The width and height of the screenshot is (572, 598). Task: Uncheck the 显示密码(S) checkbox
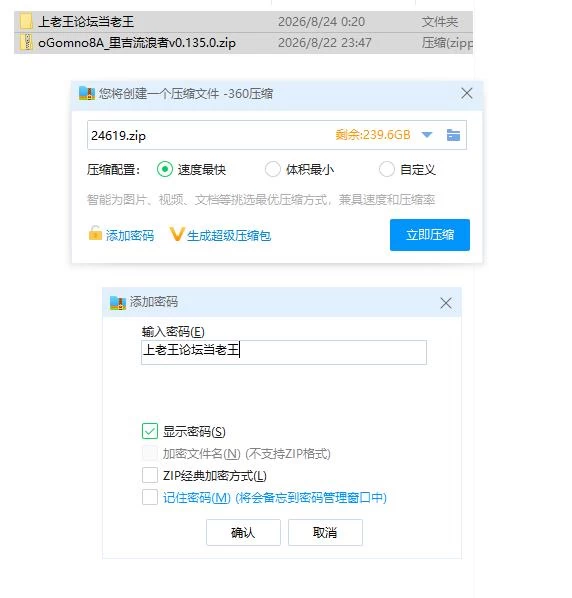tap(149, 431)
